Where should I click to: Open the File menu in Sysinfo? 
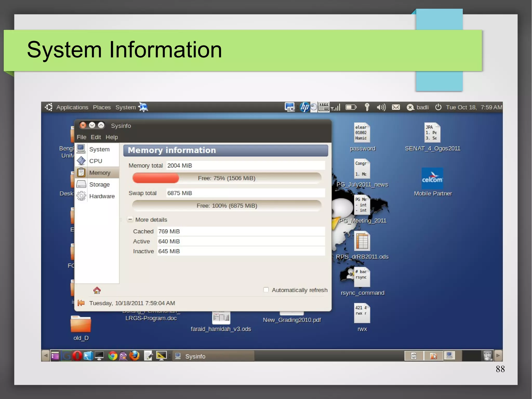[81, 137]
